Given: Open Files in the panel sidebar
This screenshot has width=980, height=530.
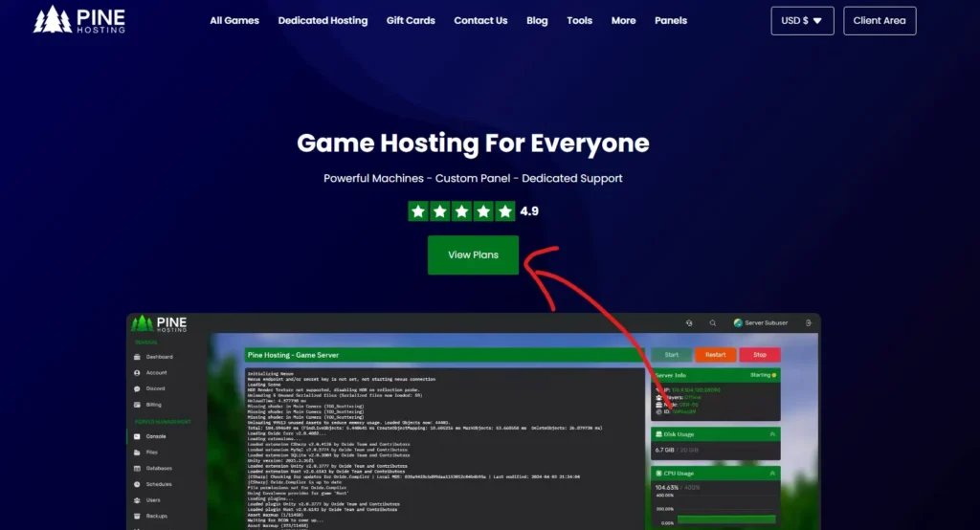Looking at the screenshot, I should 146,452.
